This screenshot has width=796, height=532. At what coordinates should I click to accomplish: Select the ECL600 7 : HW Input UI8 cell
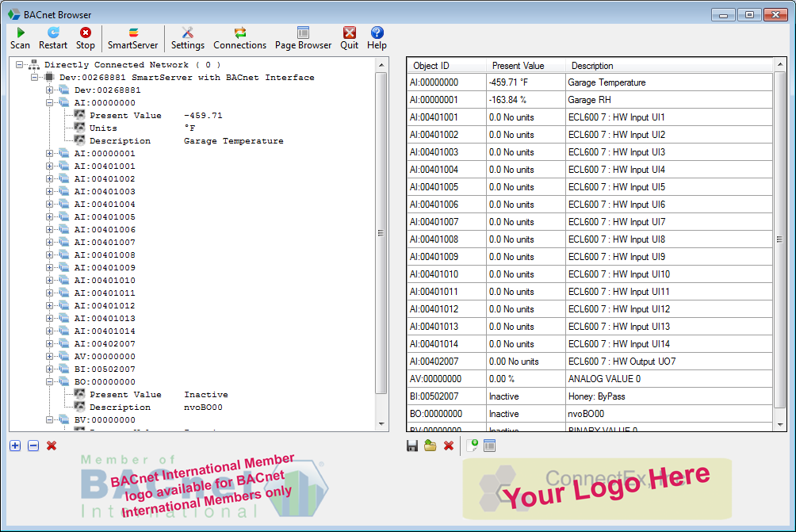669,239
